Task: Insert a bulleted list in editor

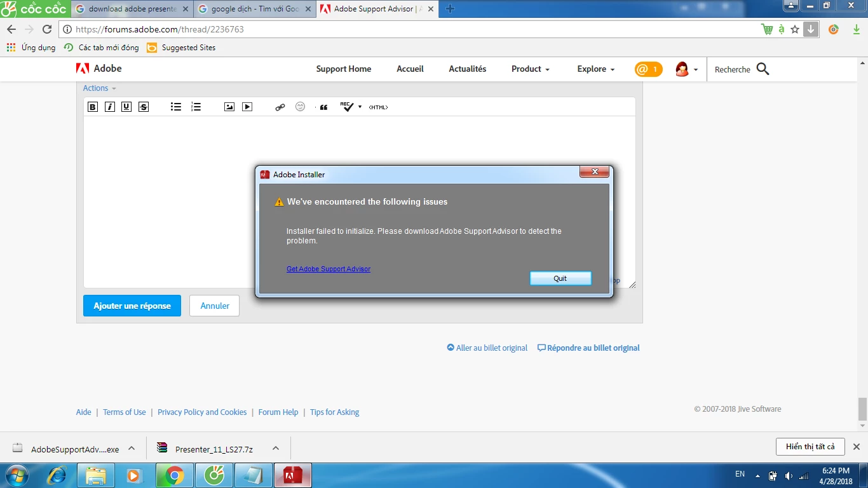Action: [176, 107]
